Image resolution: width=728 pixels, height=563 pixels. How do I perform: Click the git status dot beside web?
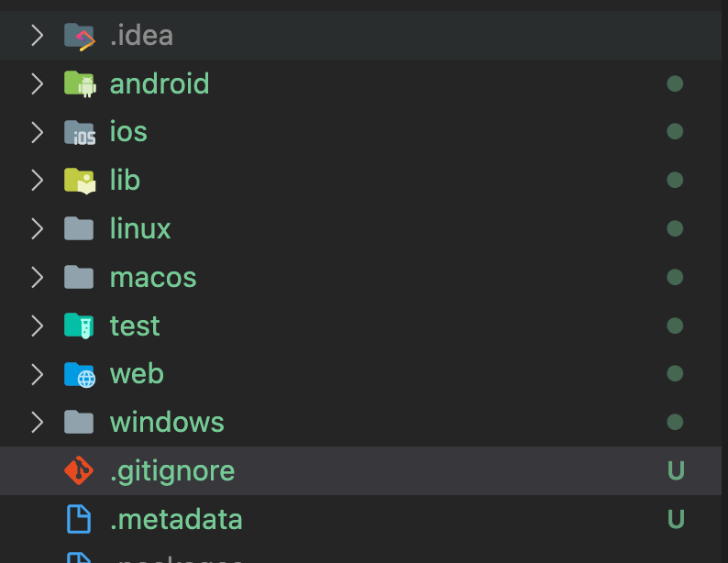[x=675, y=373]
